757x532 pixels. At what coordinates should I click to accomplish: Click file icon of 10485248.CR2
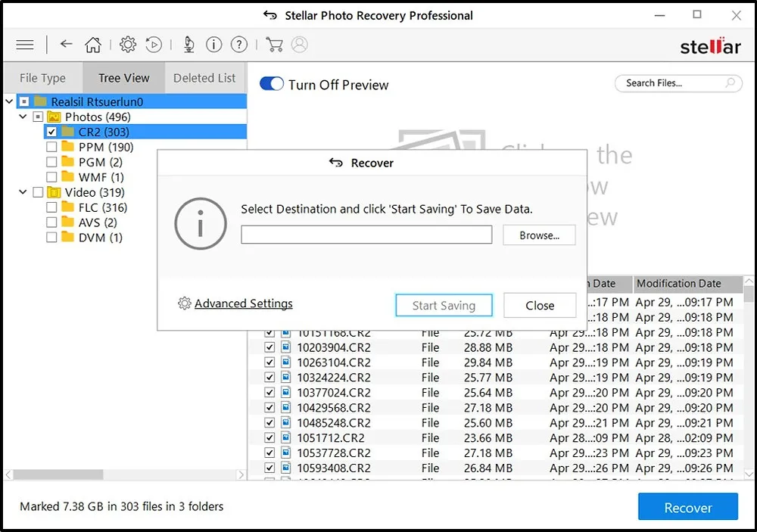pyautogui.click(x=286, y=422)
